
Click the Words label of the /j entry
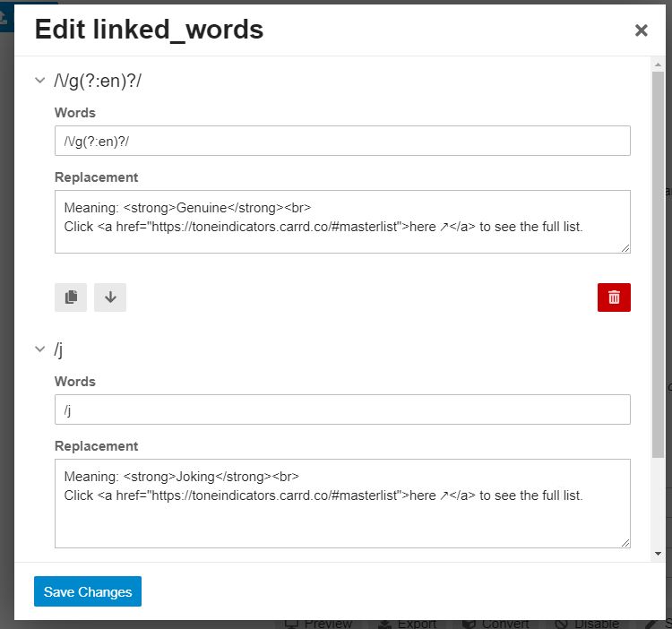75,382
